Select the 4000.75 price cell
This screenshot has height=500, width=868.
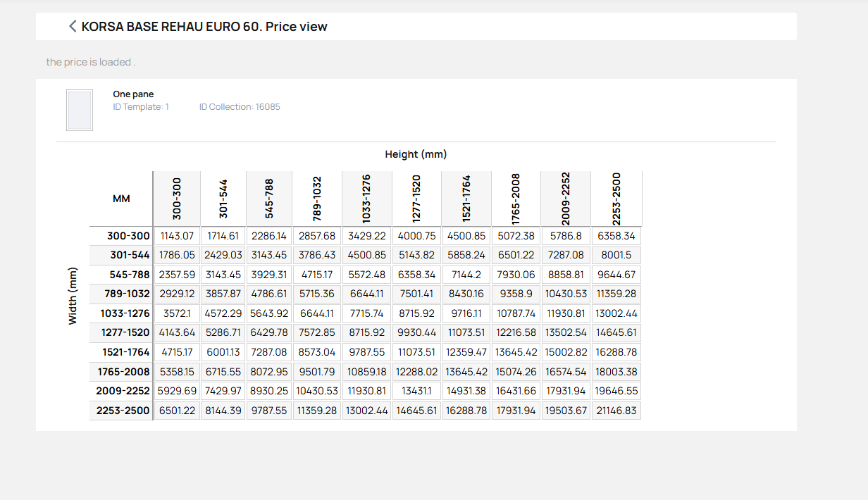click(416, 237)
